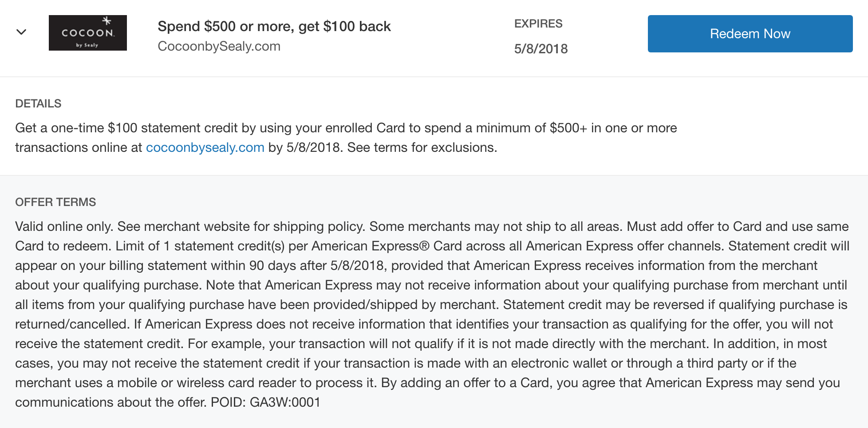Click the EXPIRES label
Screen dimensions: 868x428
point(538,24)
